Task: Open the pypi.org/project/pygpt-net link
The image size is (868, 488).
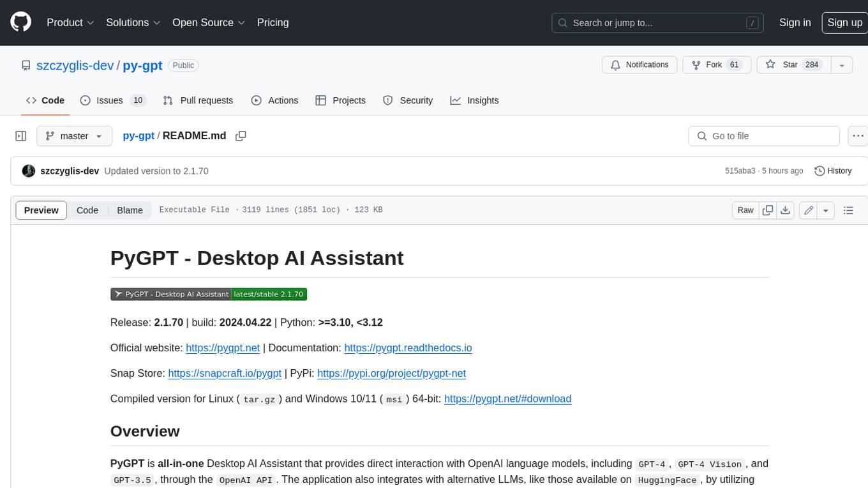Action: click(391, 374)
